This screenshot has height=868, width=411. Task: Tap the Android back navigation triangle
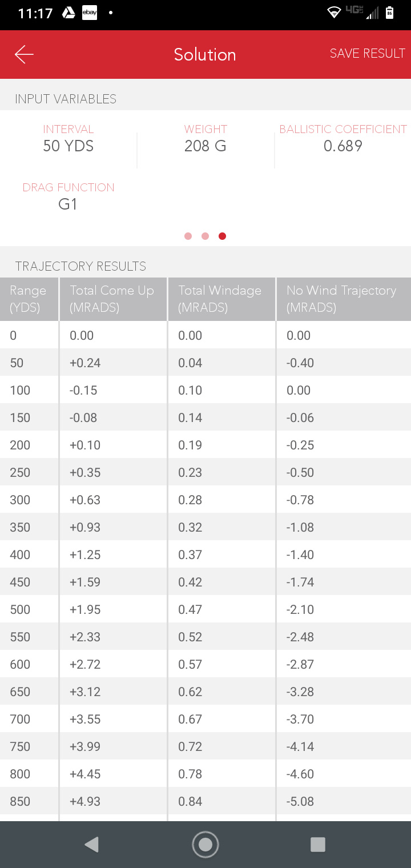[91, 844]
